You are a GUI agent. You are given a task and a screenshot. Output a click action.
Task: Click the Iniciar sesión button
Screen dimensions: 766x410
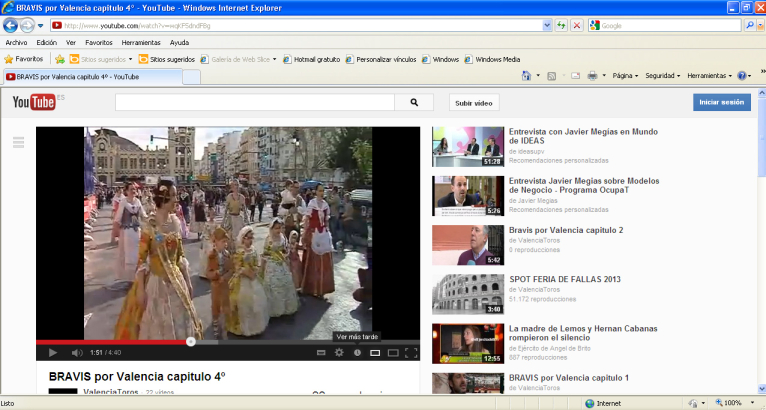[722, 102]
